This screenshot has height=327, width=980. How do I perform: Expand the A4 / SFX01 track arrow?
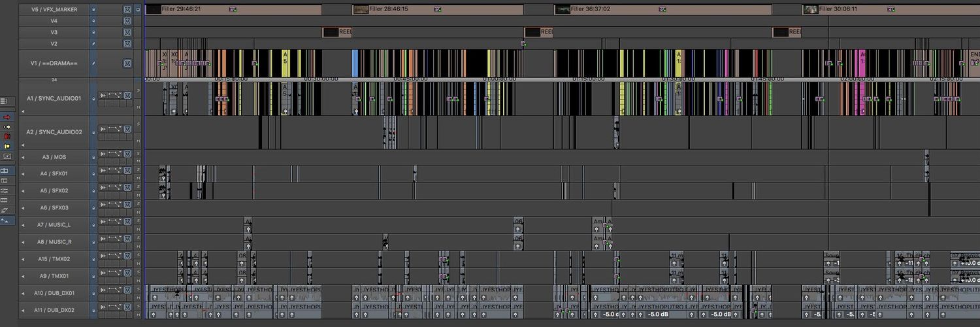[x=24, y=174]
